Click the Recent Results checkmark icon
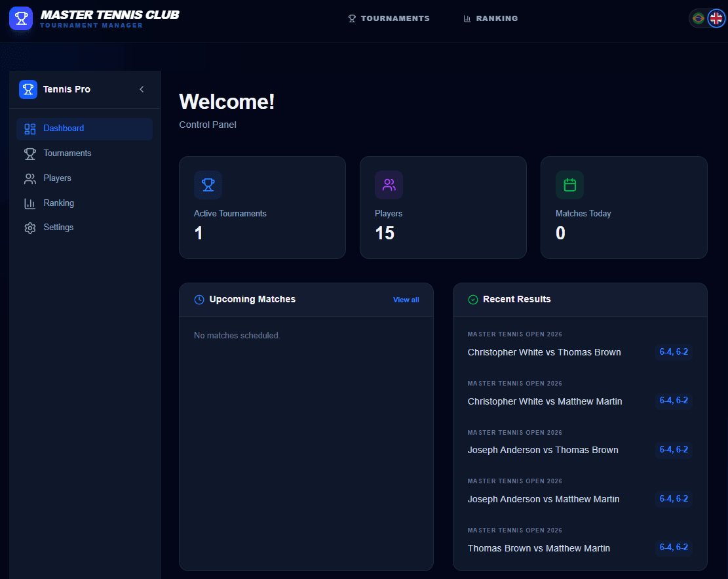 472,299
